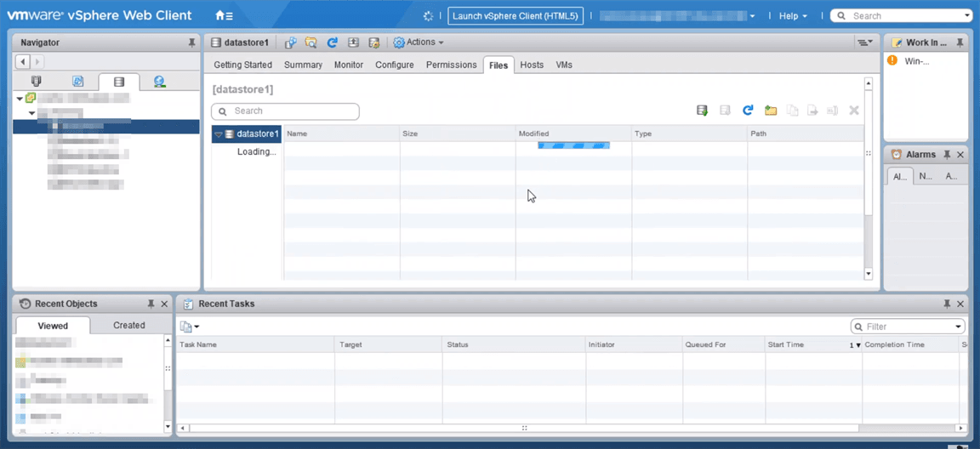Sort files by Modified column
The image size is (980, 449).
coord(573,134)
